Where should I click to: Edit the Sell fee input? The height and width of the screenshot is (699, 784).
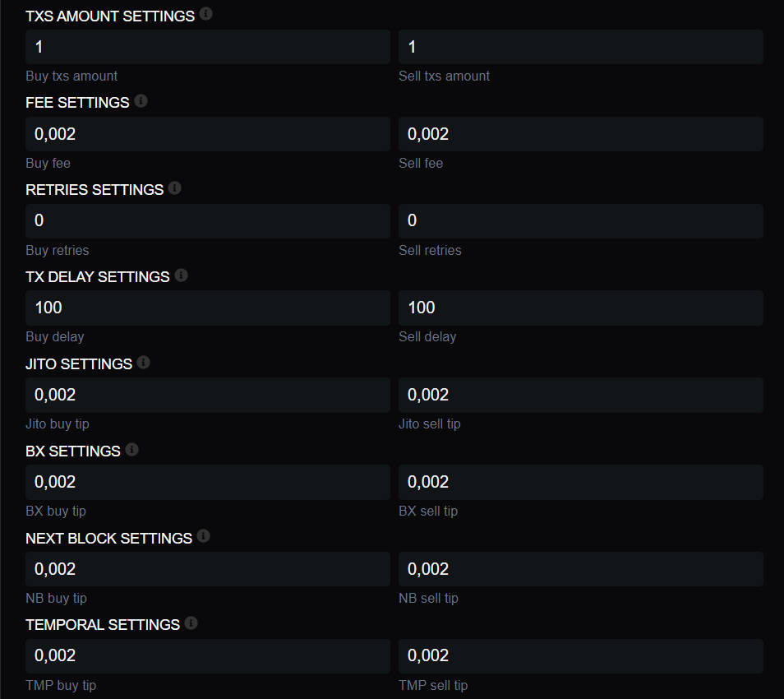[x=581, y=134]
